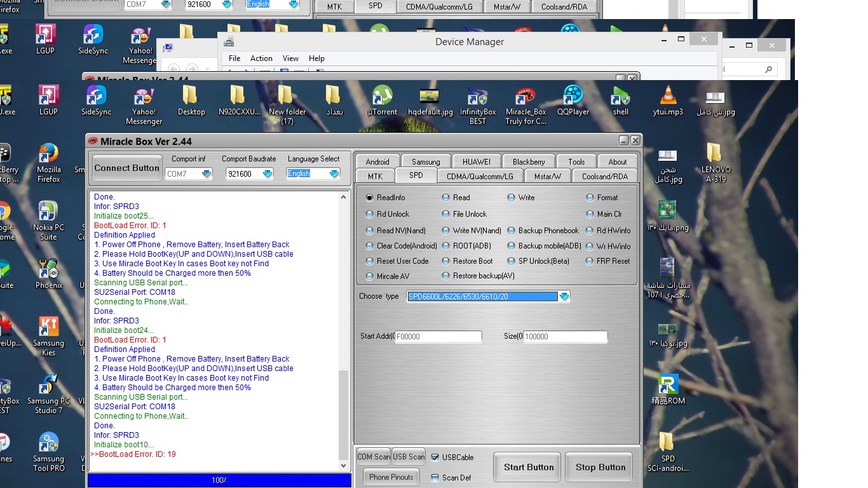Choose ROOT(ADB) radio option
Screen dimensions: 868x488
pyautogui.click(x=466, y=246)
